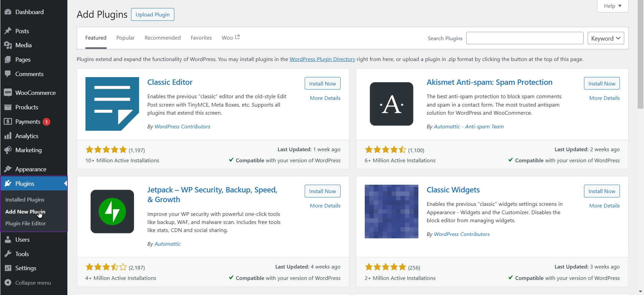Open Media library icon in sidebar
The height and width of the screenshot is (295, 644).
tap(8, 45)
